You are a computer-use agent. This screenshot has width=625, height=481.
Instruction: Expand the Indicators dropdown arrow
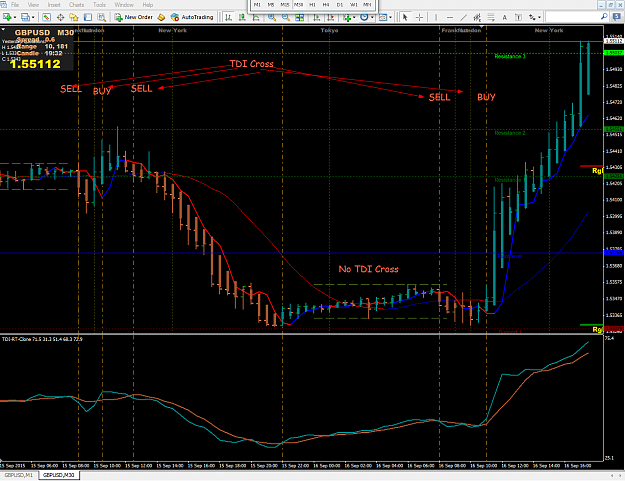[354, 17]
